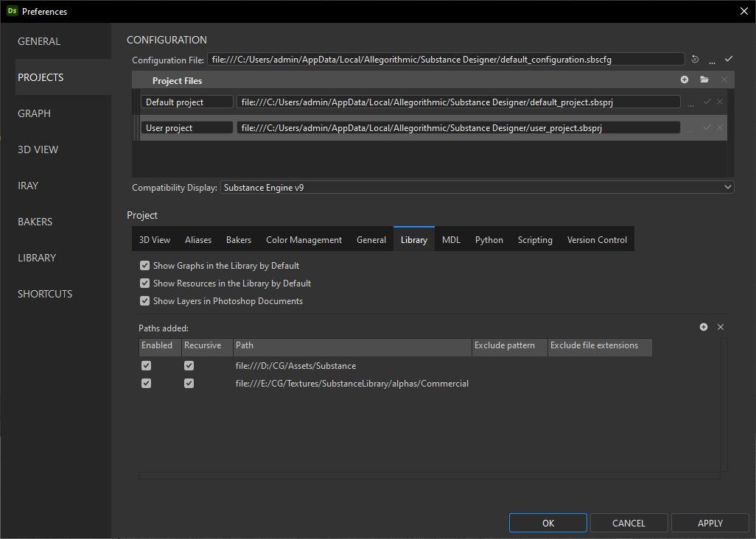Viewport: 756px width, 539px height.
Task: Open the Aliases project tab
Action: click(x=198, y=239)
